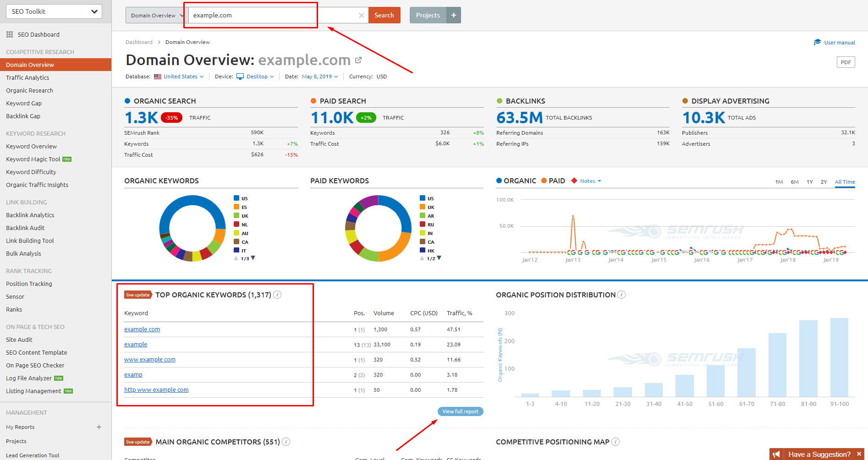Select the 1M time range
The width and height of the screenshot is (868, 460).
coord(779,182)
